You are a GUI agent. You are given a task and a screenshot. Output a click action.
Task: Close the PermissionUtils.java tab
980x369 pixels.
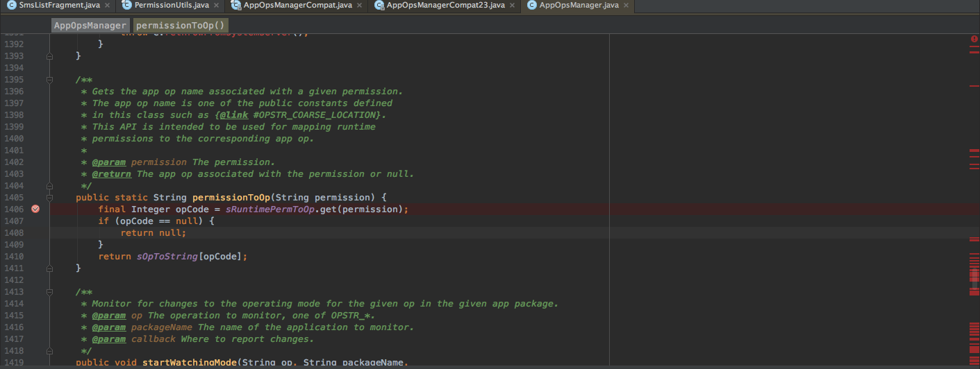[217, 5]
